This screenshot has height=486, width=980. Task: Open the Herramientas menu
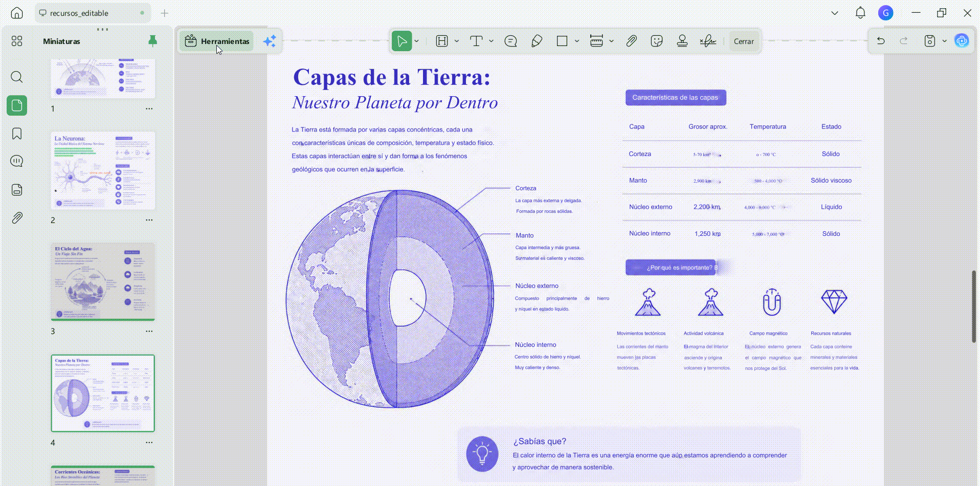217,41
